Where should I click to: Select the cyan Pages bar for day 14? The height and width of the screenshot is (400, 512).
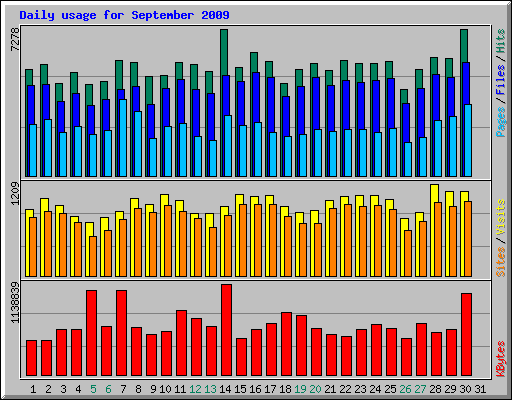228,146
